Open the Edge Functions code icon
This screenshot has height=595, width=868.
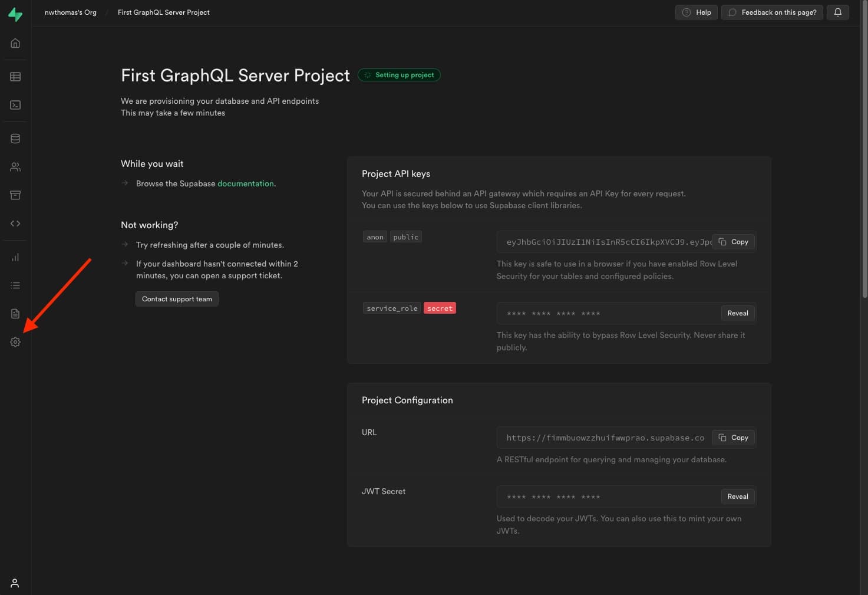pyautogui.click(x=15, y=223)
